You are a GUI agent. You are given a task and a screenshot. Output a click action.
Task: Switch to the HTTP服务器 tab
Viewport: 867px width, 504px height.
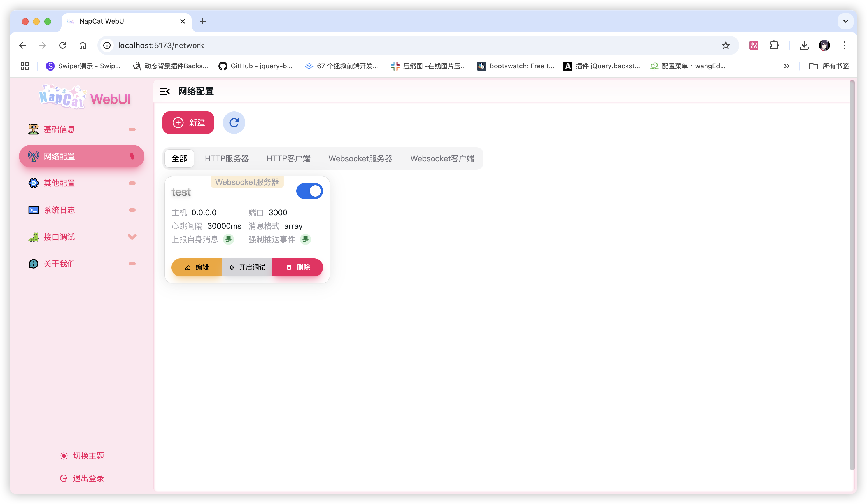[227, 158]
